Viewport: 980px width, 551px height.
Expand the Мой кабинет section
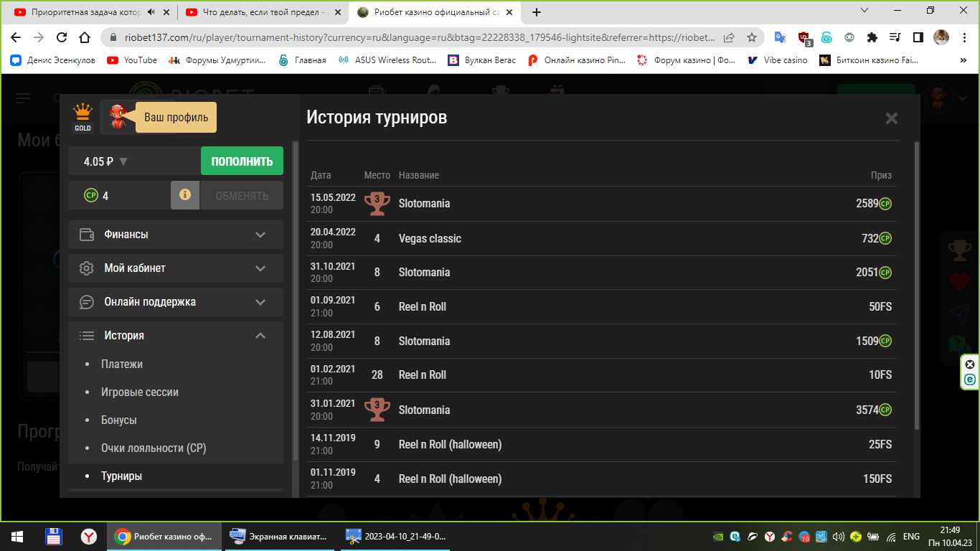coord(176,268)
